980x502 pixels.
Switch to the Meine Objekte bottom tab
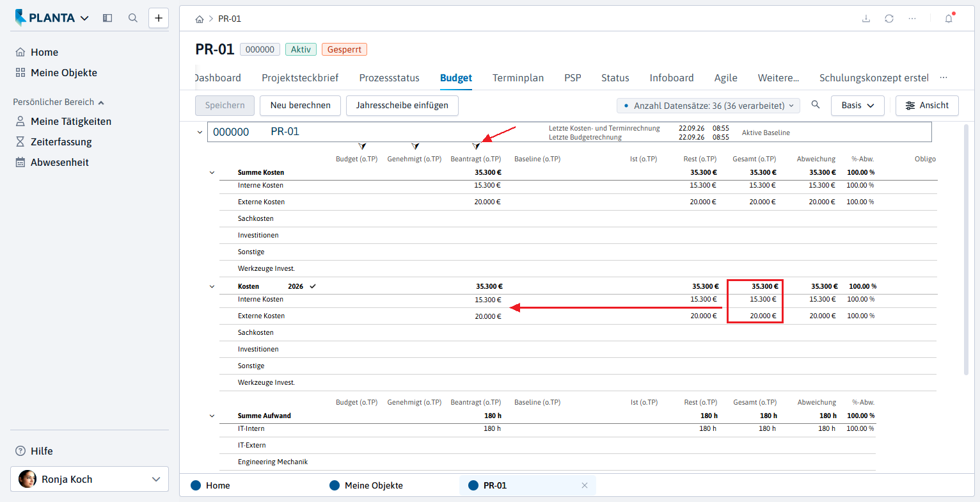point(367,485)
